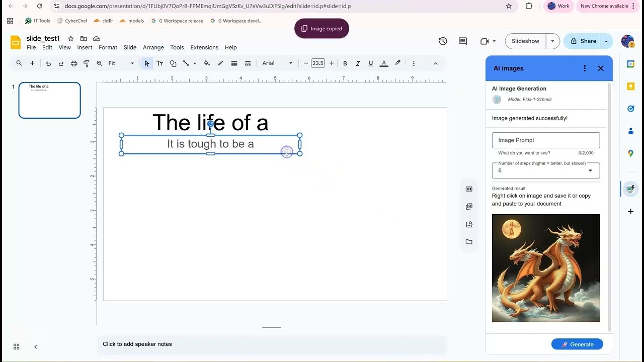The width and height of the screenshot is (644, 362).
Task: Open the AI images add-on options menu
Action: click(x=585, y=68)
